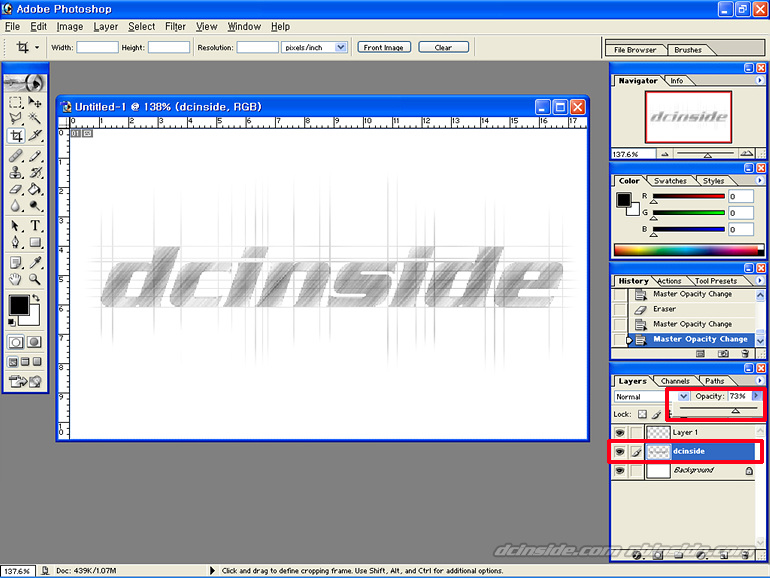Open the resolution units pixels/inch dropdown
The width and height of the screenshot is (770, 578).
(x=340, y=47)
